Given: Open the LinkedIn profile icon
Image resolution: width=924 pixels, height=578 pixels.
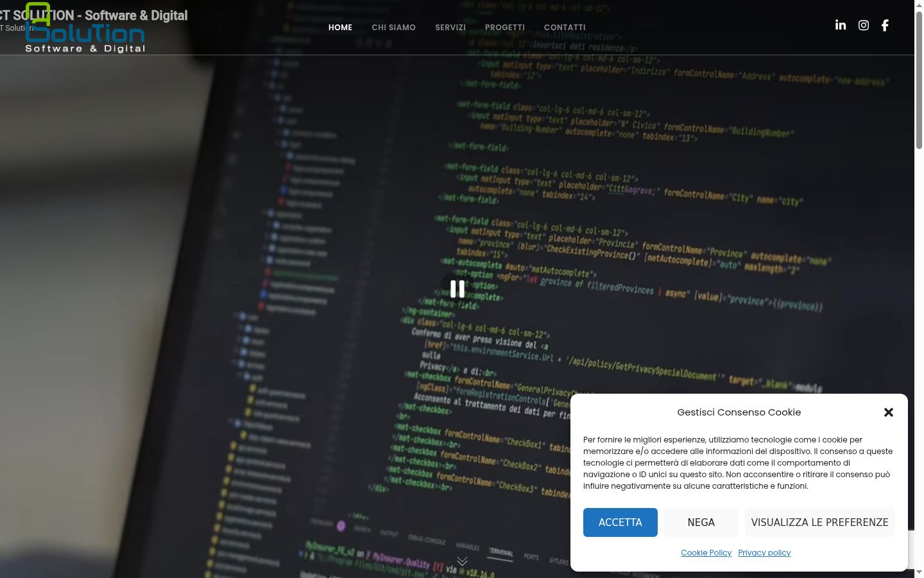Looking at the screenshot, I should click(x=841, y=25).
